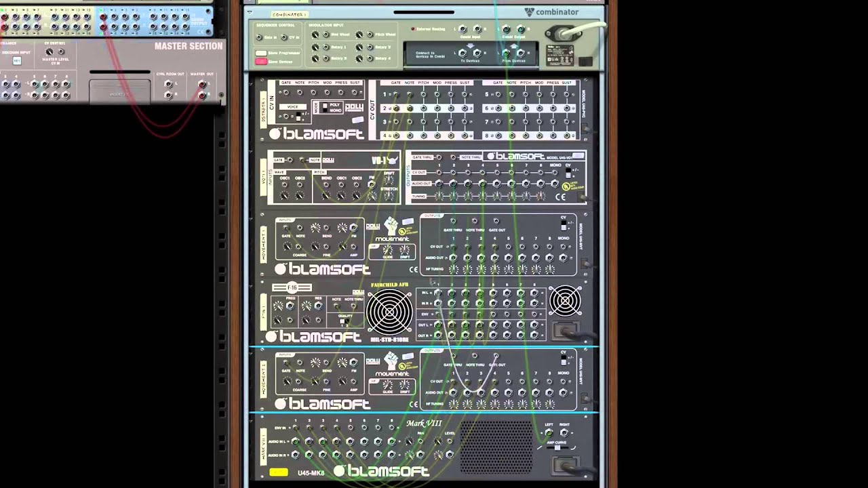Click the Combi Input L jack
868x488 pixels.
pos(463,29)
